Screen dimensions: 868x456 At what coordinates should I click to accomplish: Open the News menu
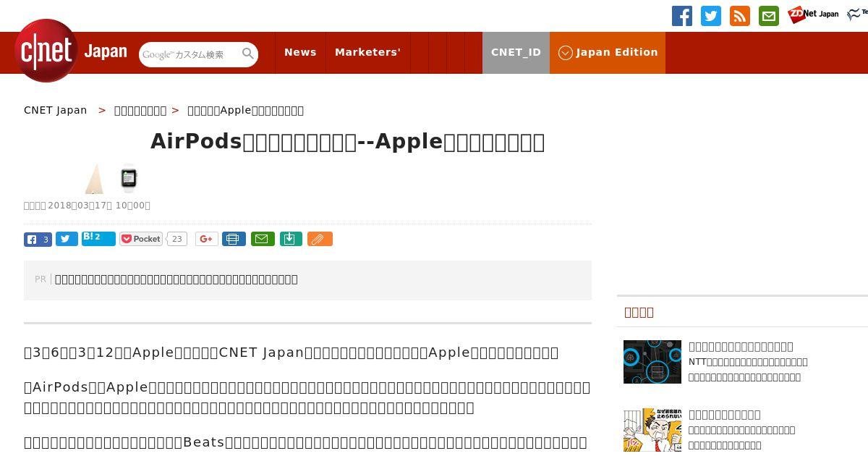(300, 52)
